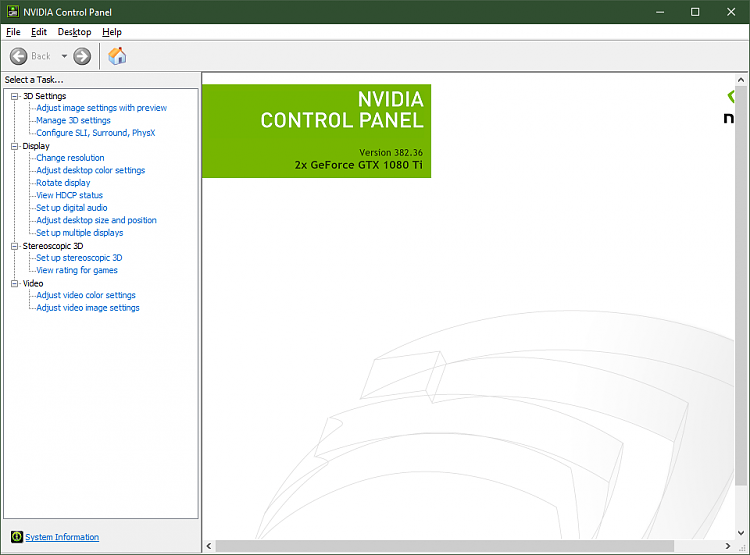
Task: Click the vertical scrollbar thumb
Action: 741,286
